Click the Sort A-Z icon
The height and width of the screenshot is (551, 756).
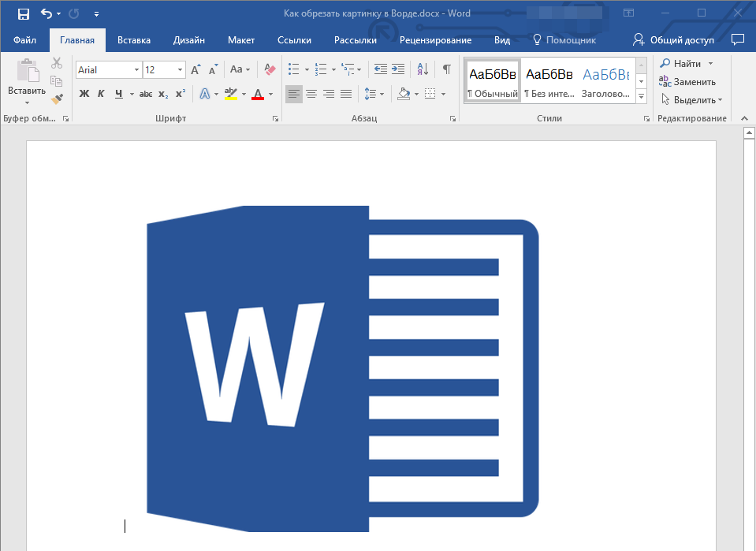423,69
